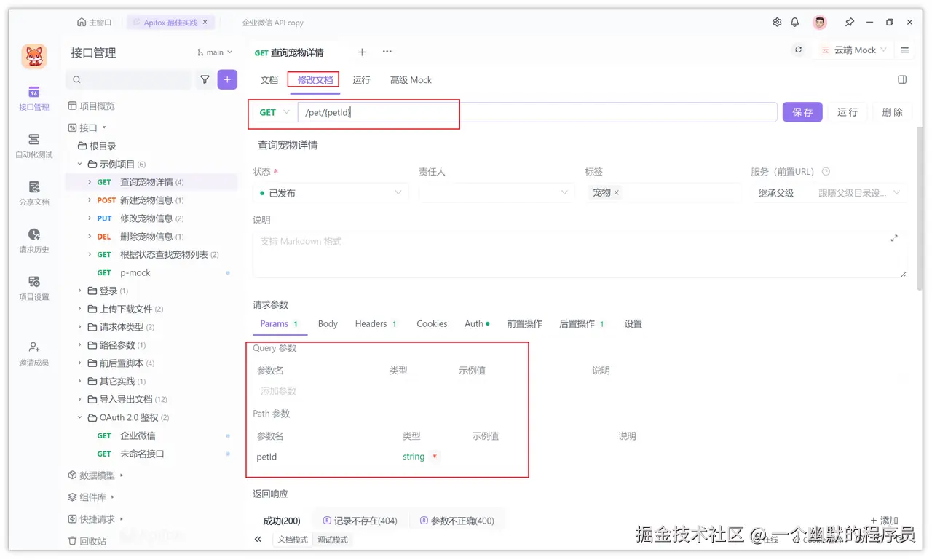Click 添加 to add a response
This screenshot has width=932, height=560.
point(884,521)
